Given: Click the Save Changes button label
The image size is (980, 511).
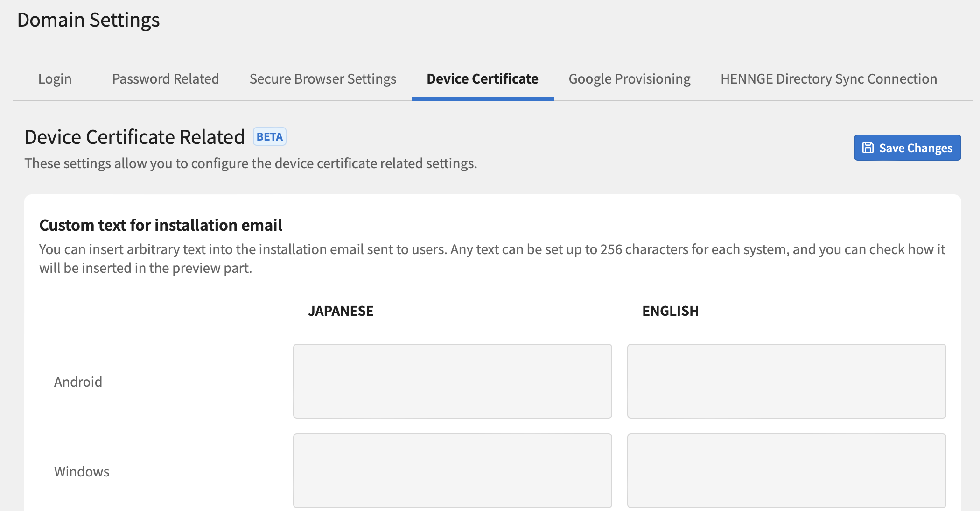Looking at the screenshot, I should 916,148.
